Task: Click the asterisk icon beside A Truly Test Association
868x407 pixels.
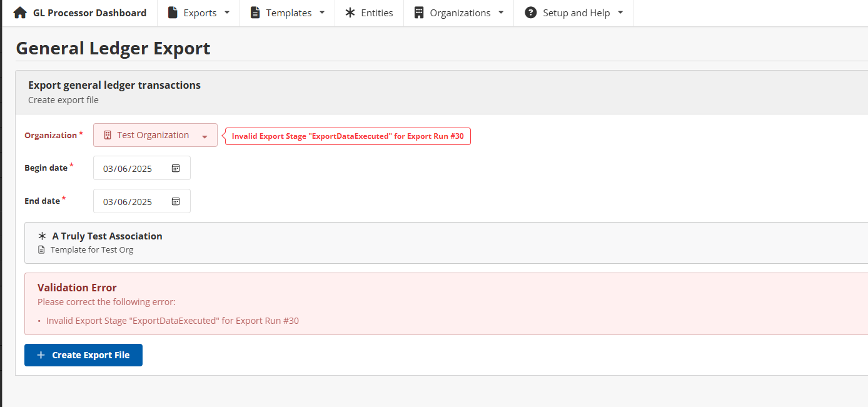Action: click(x=41, y=236)
